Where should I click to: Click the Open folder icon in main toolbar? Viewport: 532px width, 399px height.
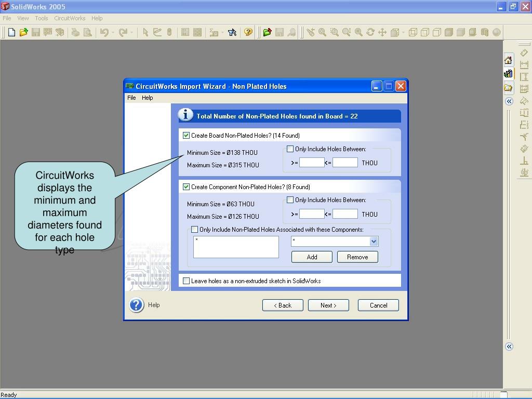[23, 32]
